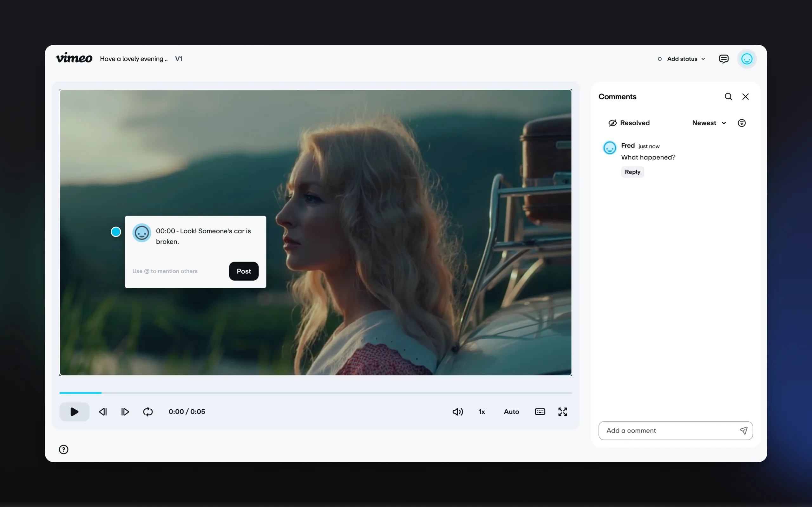This screenshot has width=812, height=507.
Task: Search within comments
Action: (728, 97)
